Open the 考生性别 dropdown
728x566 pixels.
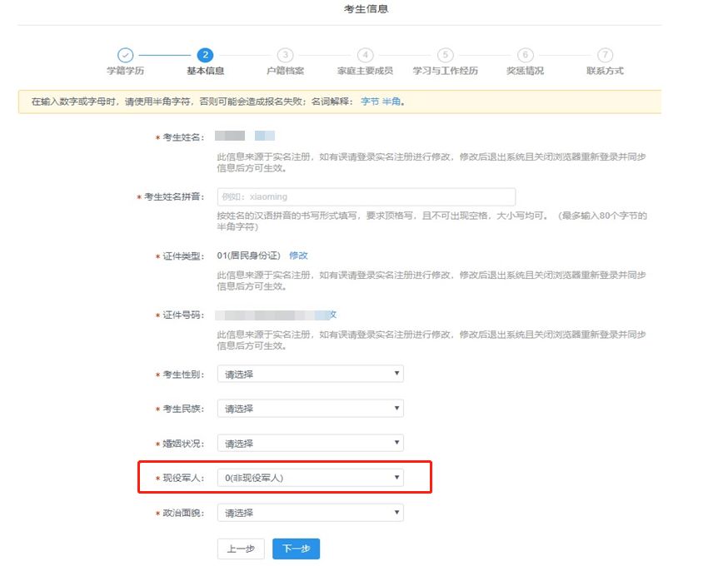pos(310,374)
